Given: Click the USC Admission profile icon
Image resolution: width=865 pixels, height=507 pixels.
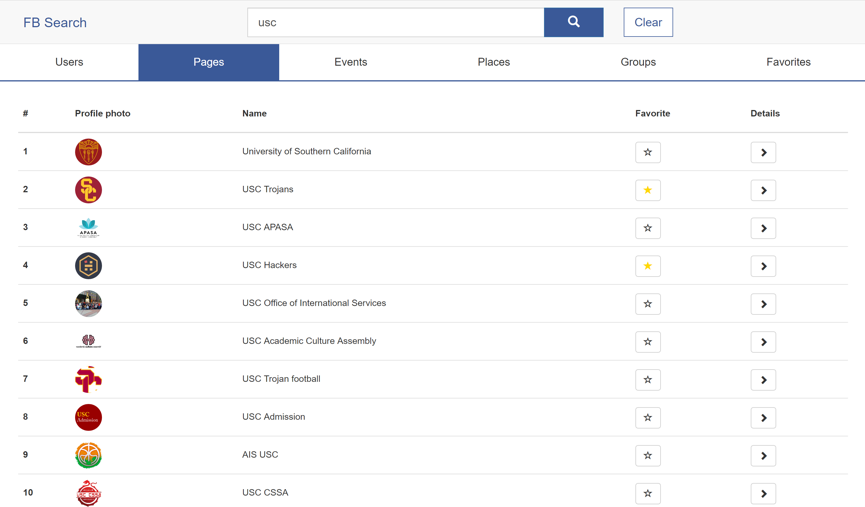Looking at the screenshot, I should pos(88,417).
